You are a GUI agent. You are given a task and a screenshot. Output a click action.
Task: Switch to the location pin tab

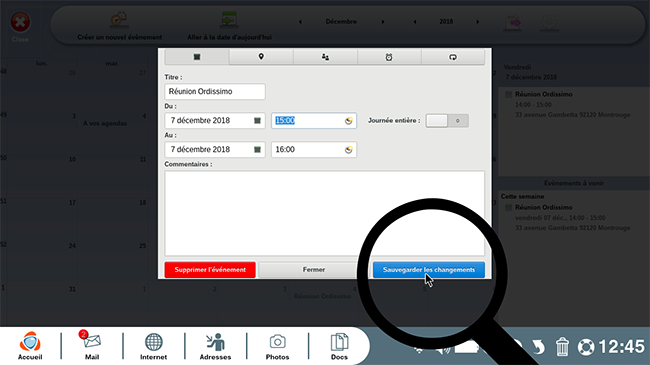(x=261, y=57)
